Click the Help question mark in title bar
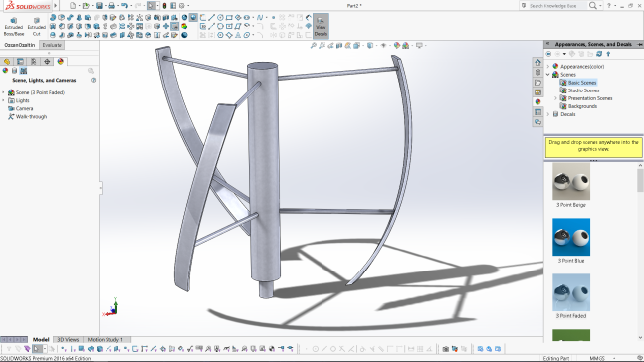 click(609, 6)
